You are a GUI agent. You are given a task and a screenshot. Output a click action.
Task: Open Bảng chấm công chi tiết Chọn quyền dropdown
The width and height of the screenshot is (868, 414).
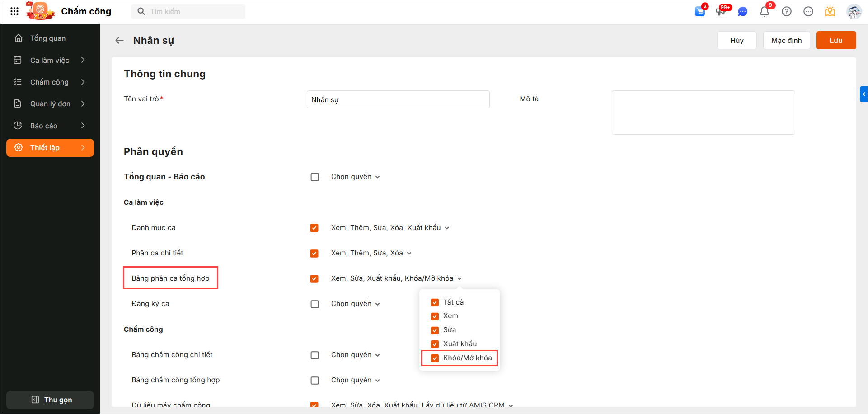355,355
